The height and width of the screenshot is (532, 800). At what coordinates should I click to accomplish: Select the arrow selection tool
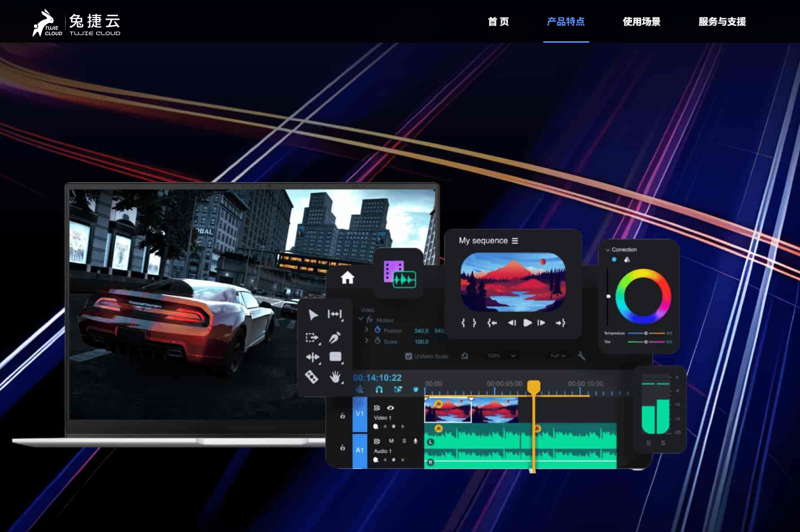click(313, 315)
